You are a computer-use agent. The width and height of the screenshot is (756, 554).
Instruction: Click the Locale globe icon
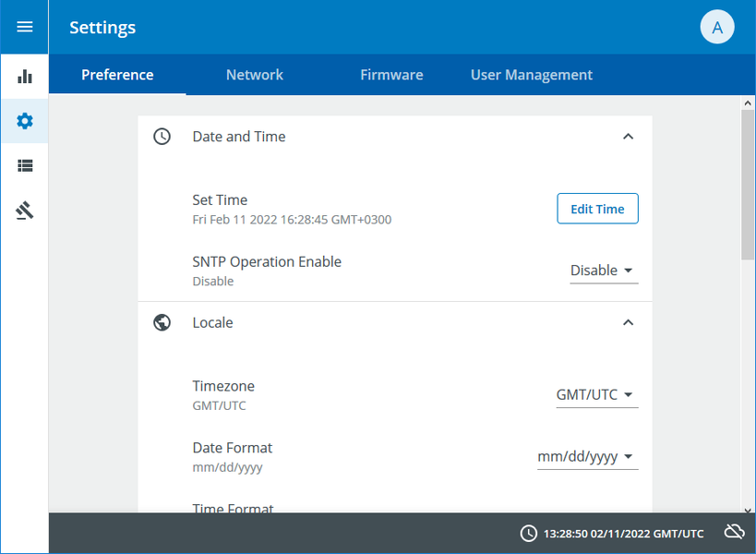tap(162, 323)
